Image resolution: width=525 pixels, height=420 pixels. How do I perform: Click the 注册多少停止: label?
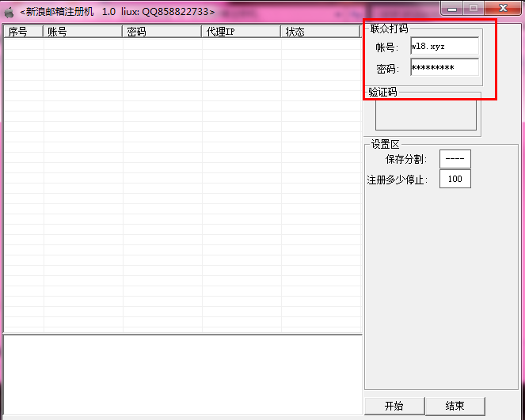(398, 180)
